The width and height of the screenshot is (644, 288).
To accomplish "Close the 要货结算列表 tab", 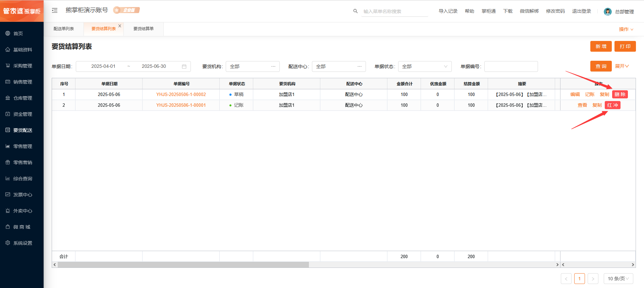I will (x=120, y=26).
